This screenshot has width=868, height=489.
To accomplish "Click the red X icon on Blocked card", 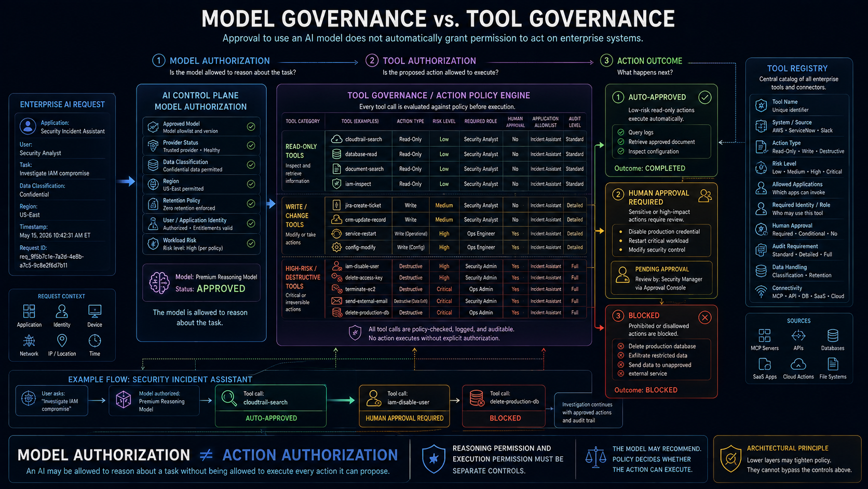I will (x=704, y=318).
